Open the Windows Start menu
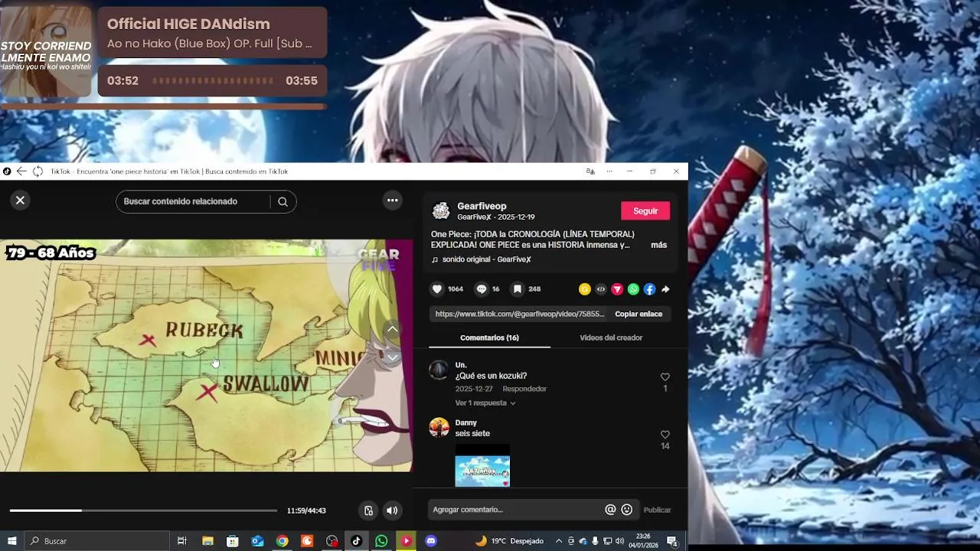This screenshot has height=551, width=980. pos(11,541)
